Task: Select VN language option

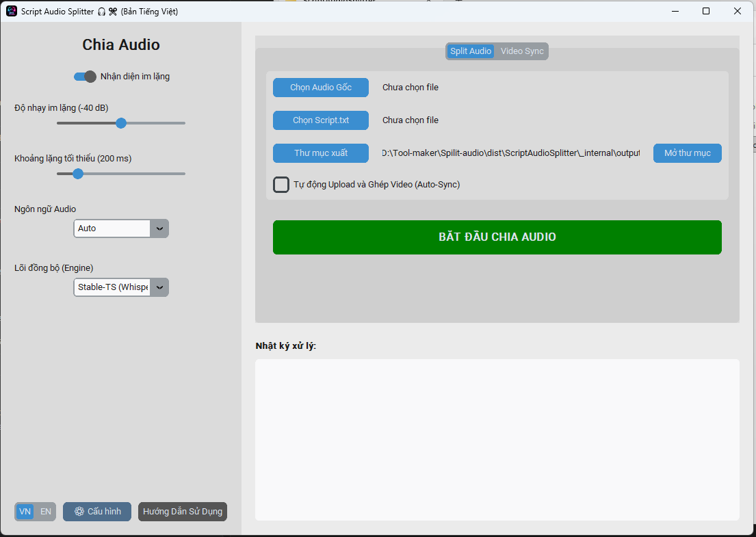Action: (x=25, y=512)
